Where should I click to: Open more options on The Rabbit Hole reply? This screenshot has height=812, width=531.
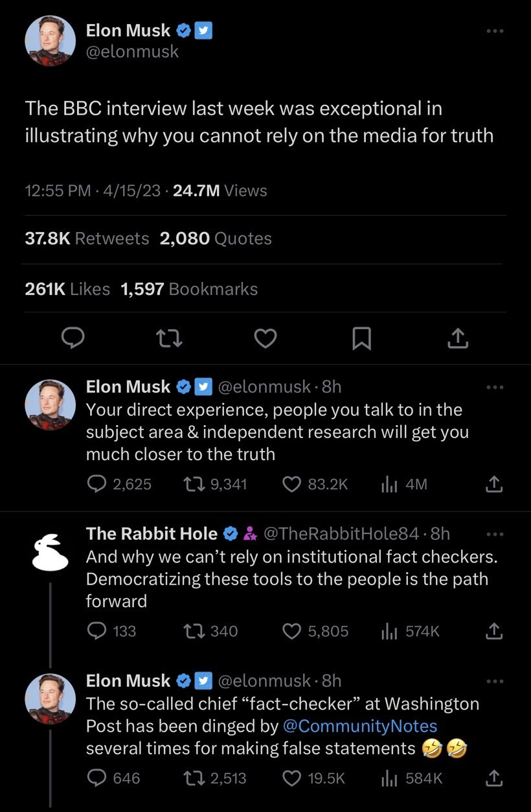pyautogui.click(x=494, y=534)
